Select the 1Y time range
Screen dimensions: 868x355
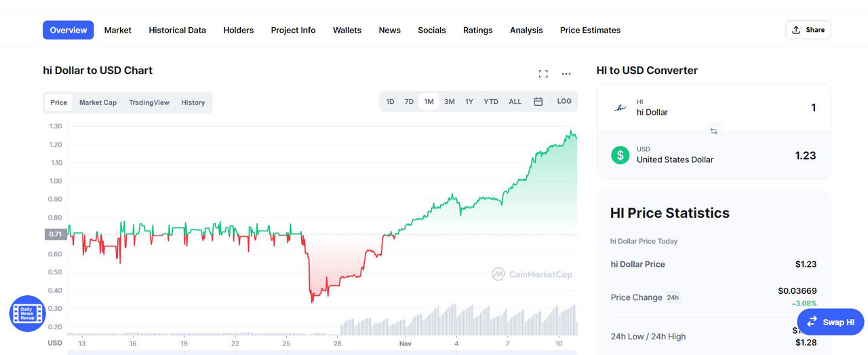[469, 102]
